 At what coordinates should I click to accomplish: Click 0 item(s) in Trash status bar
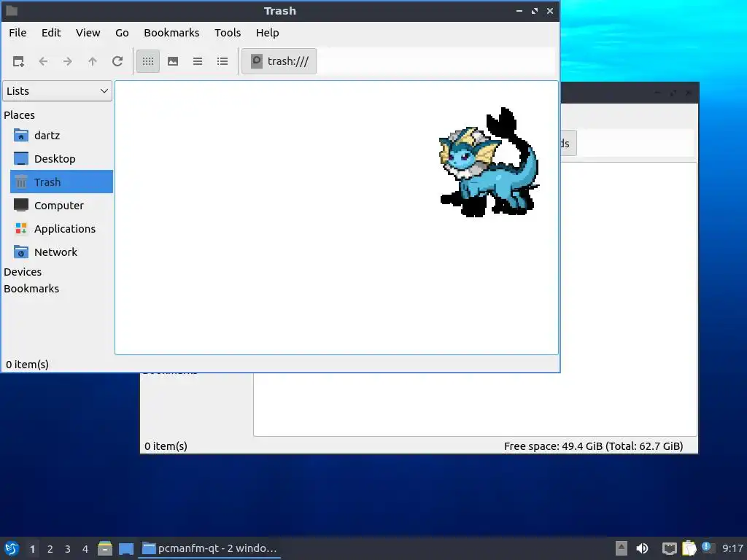27,365
